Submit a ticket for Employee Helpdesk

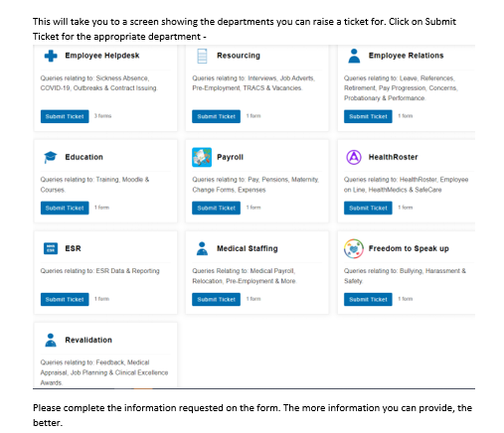[x=65, y=116]
